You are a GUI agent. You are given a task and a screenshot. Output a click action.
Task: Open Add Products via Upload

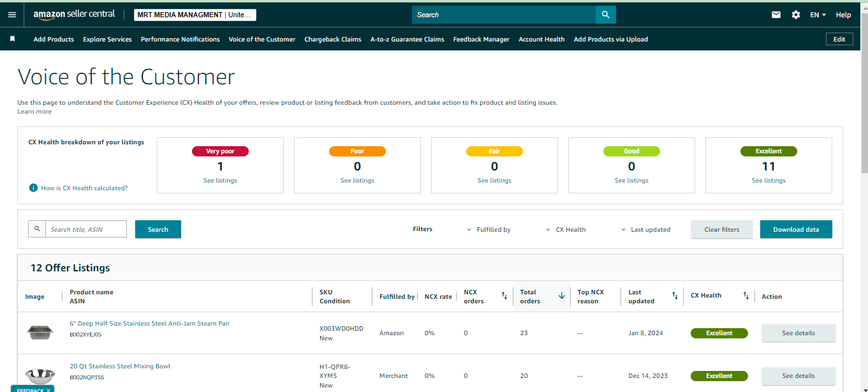(611, 39)
